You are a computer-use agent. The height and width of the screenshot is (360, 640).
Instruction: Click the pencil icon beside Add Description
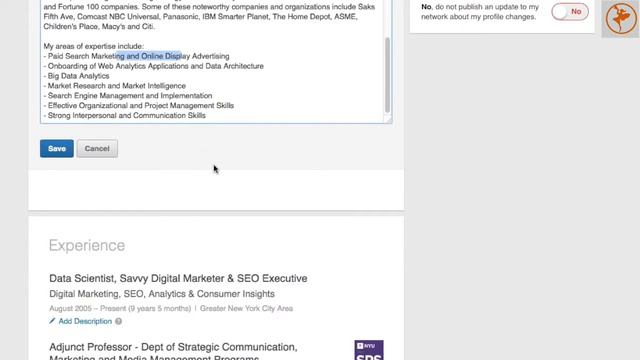coord(52,321)
